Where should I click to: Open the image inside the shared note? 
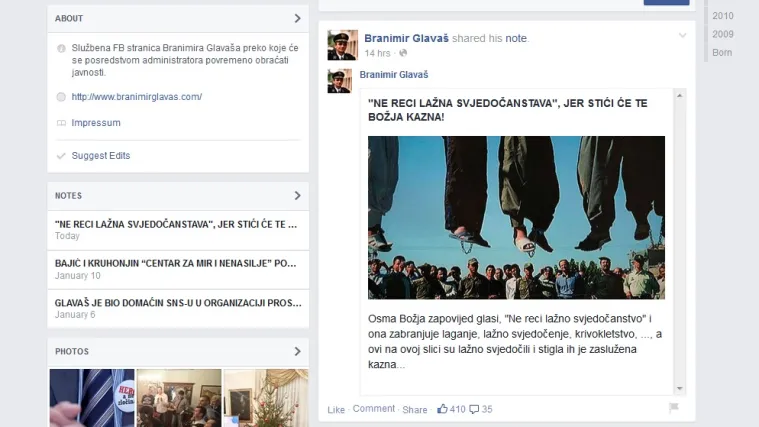[x=516, y=217]
